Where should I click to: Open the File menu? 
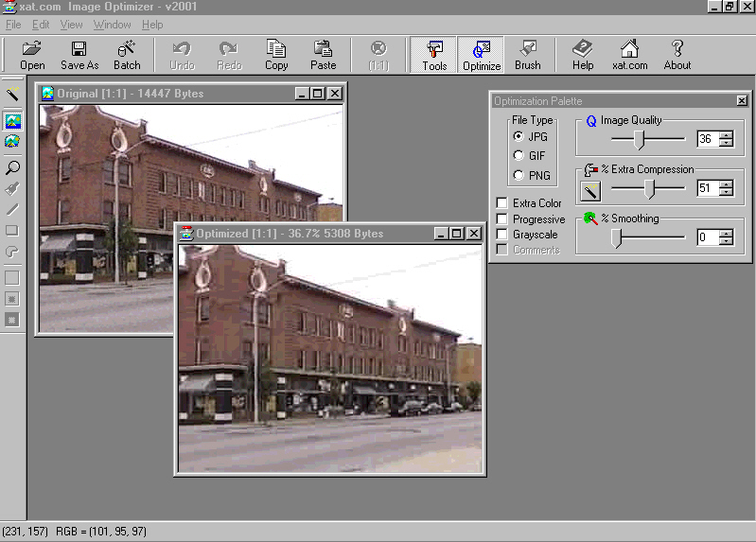point(13,25)
